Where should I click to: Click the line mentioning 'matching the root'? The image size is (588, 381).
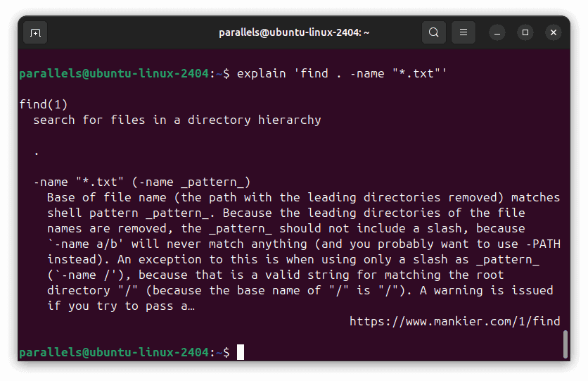tap(276, 275)
